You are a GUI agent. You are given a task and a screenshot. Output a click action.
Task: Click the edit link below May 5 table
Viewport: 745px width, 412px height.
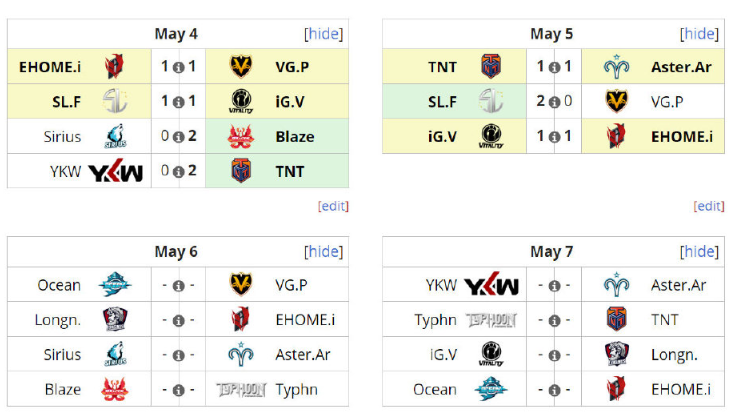(708, 206)
